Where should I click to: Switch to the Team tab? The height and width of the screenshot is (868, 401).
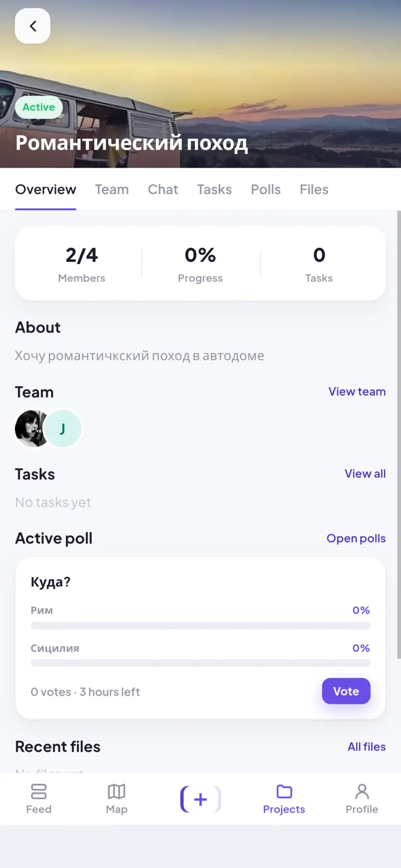[x=112, y=189]
